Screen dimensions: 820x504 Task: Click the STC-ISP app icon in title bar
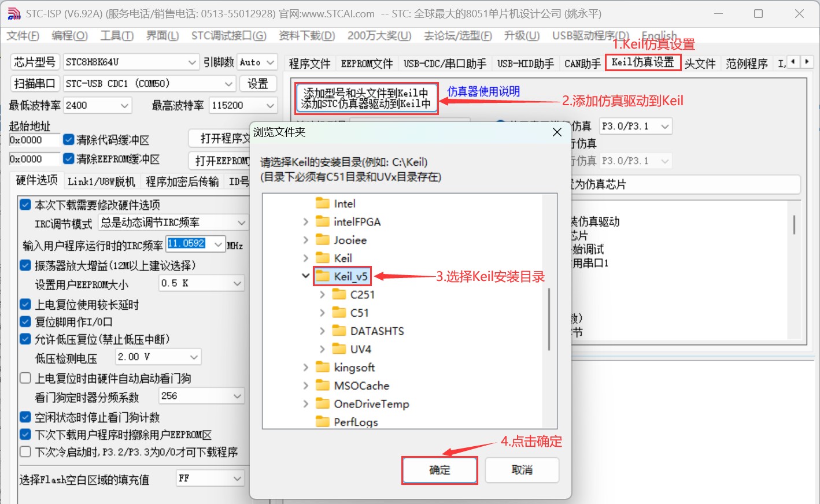tap(14, 13)
